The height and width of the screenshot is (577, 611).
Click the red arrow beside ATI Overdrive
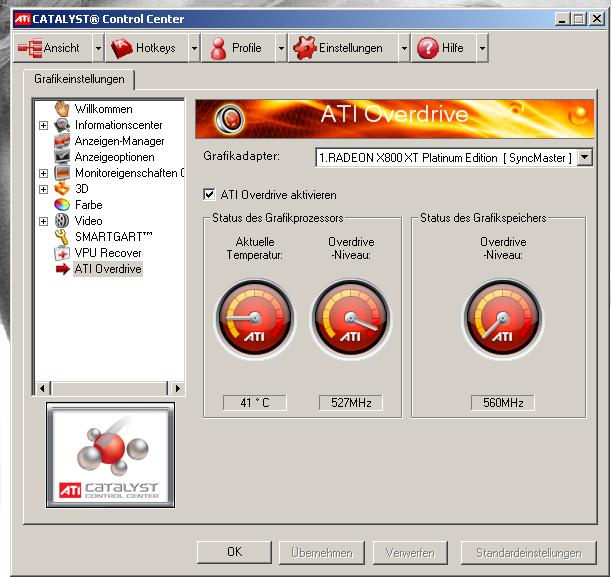(62, 269)
